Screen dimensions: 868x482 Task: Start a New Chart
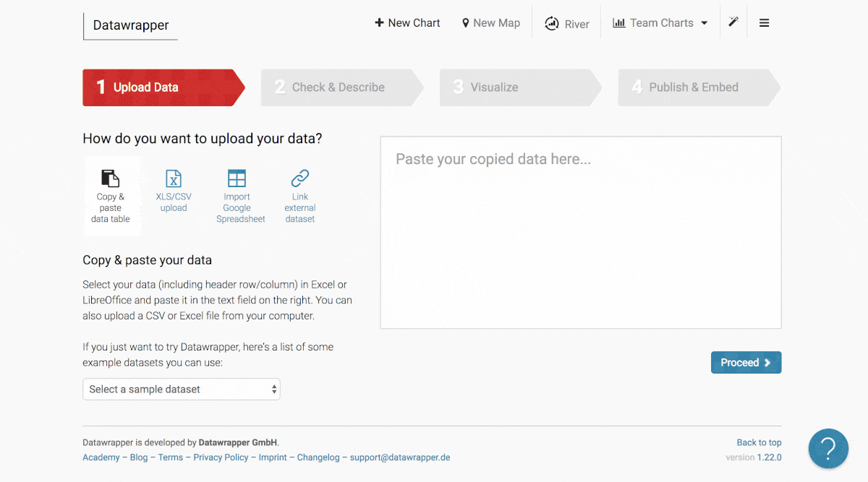pyautogui.click(x=407, y=23)
